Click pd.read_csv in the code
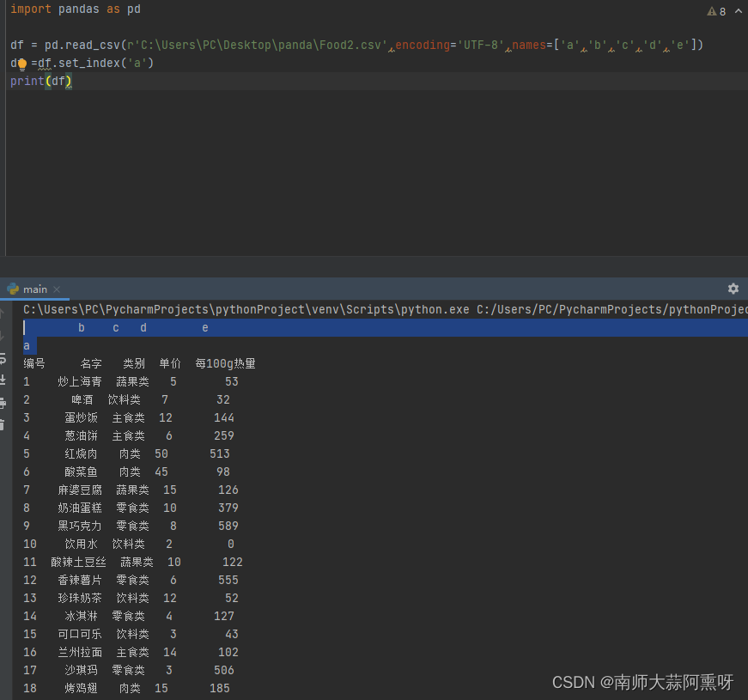Image resolution: width=748 pixels, height=700 pixels. tap(82, 46)
